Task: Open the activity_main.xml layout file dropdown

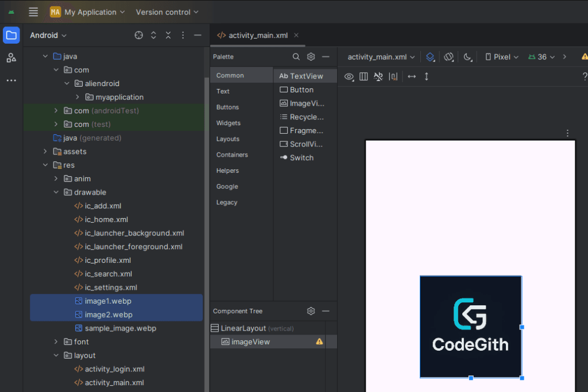Action: coord(381,57)
